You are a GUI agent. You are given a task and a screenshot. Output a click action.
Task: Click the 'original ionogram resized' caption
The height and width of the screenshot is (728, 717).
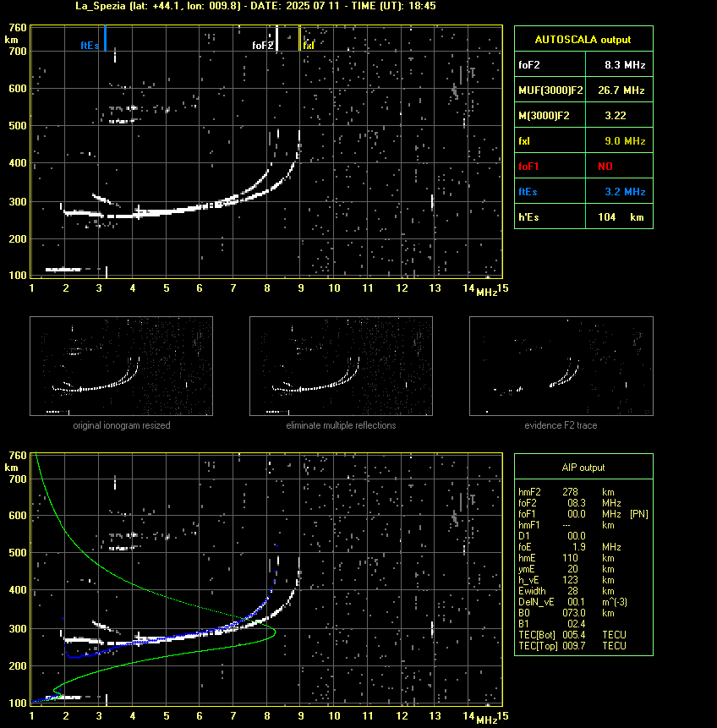click(x=122, y=425)
